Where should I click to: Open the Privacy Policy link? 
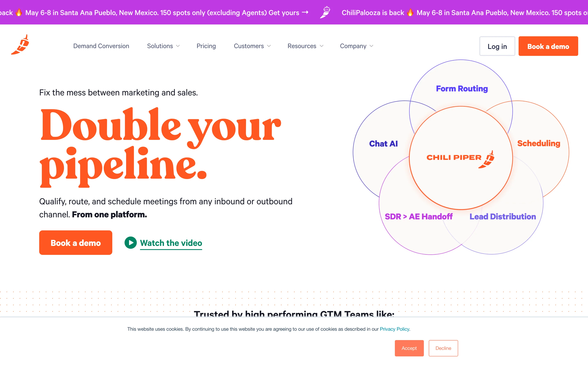[x=394, y=329]
